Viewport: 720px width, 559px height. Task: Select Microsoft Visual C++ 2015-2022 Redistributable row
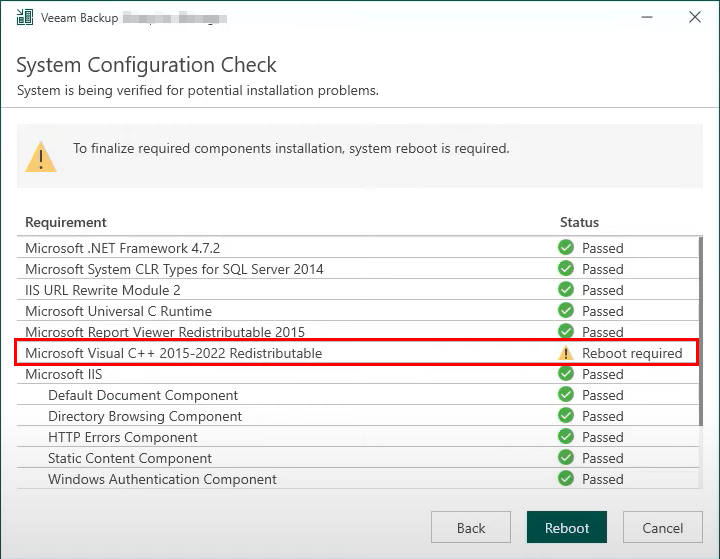[358, 353]
